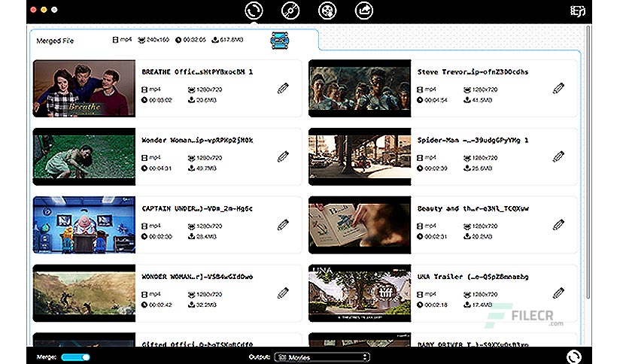
Task: Select the Beauty and th book thumbnail
Action: tap(360, 225)
